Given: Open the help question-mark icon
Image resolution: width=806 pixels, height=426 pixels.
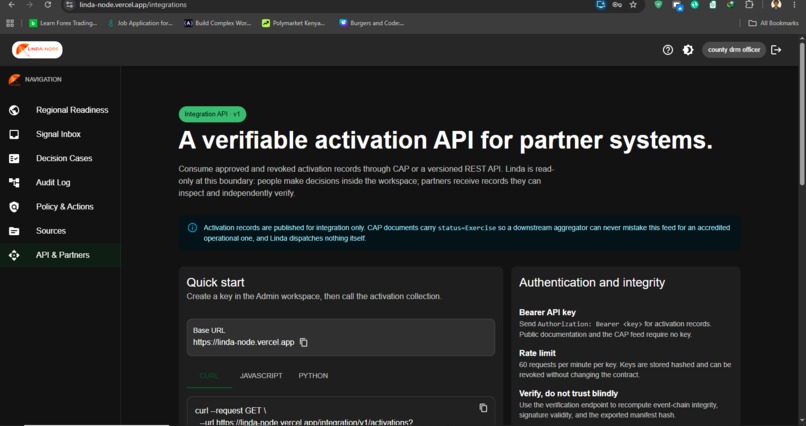Looking at the screenshot, I should click(668, 50).
